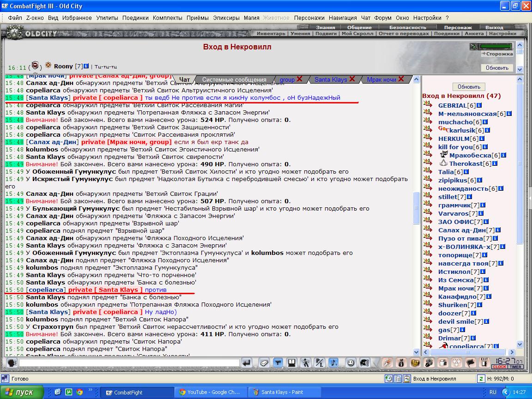Switch to Santa Klays - Paint taskbar window

tap(284, 392)
